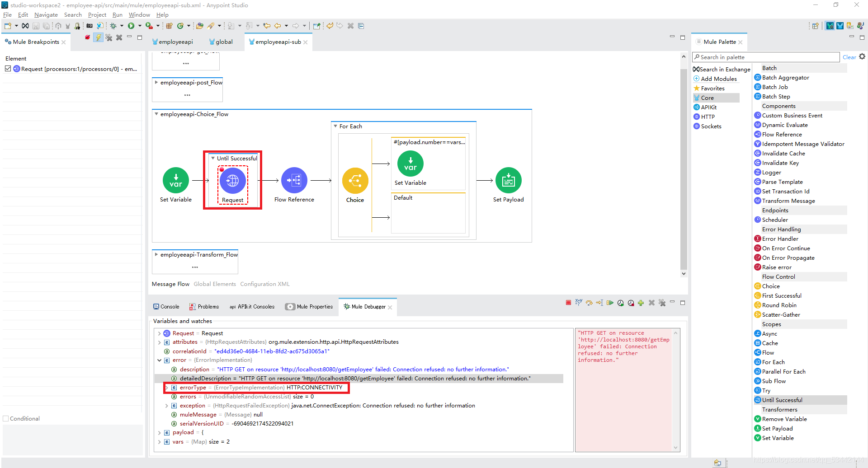Close the employeeapi-sub editor tab
868x468 pixels.
pyautogui.click(x=306, y=42)
